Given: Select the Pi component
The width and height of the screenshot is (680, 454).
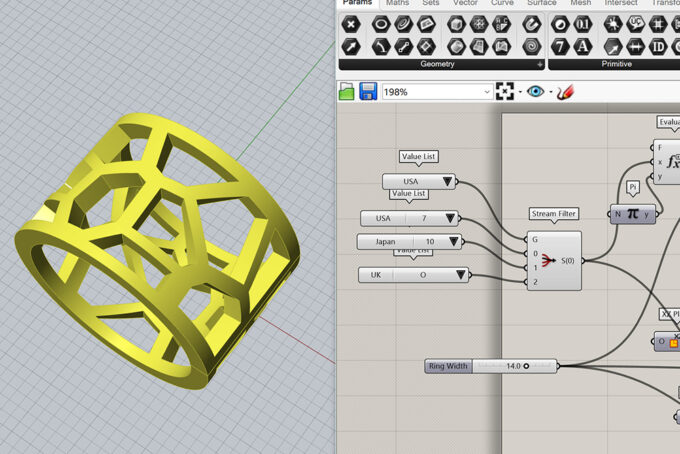Looking at the screenshot, I should (x=633, y=214).
